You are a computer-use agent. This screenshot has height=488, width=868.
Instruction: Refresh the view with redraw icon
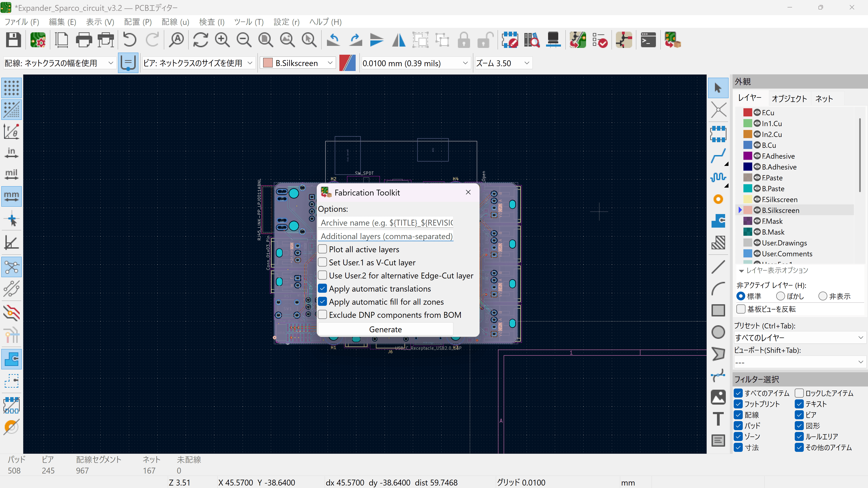(201, 40)
